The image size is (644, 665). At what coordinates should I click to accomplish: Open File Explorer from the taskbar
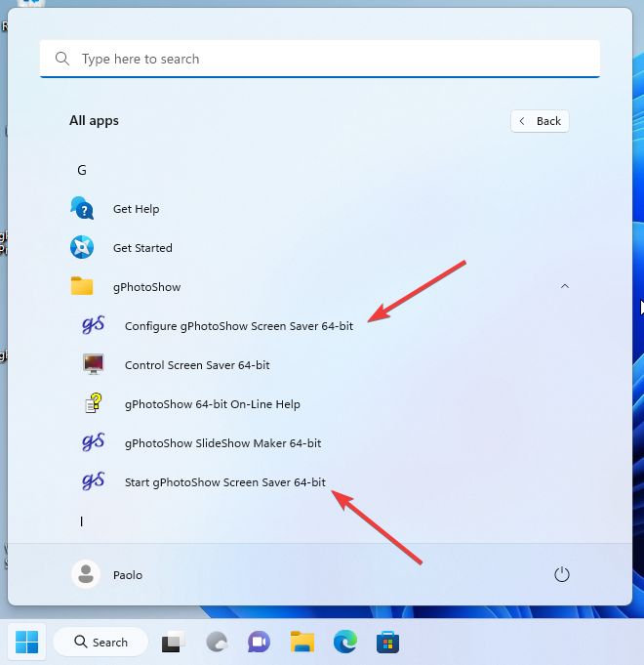(x=302, y=643)
